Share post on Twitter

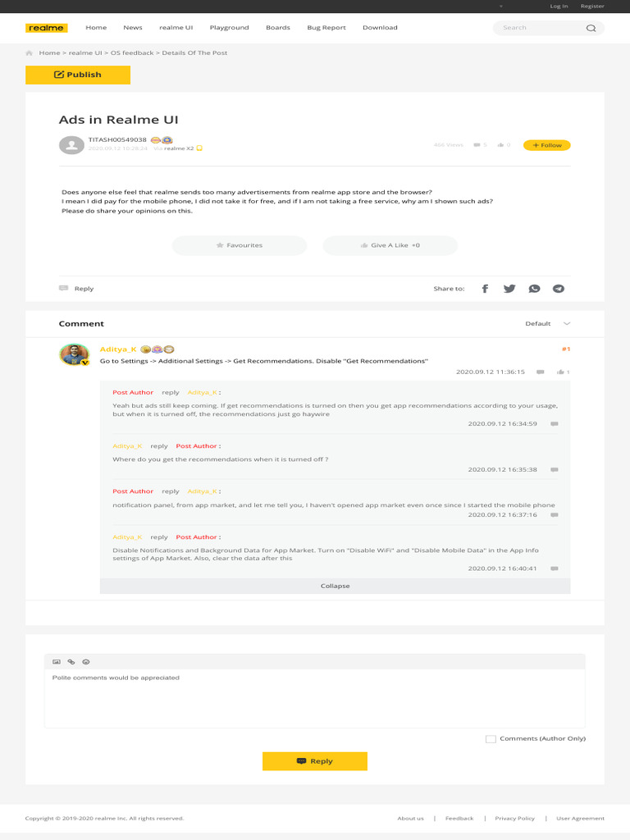pos(509,289)
